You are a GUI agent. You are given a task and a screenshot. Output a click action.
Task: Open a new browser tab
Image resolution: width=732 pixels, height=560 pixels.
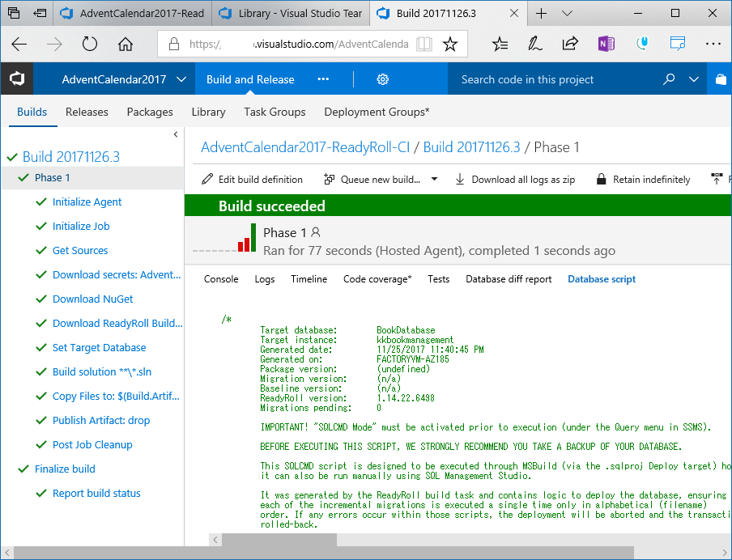(x=541, y=13)
